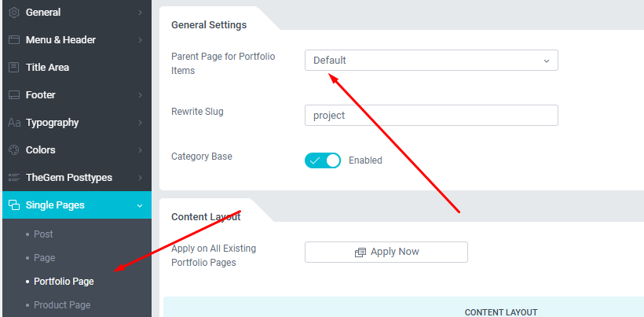
Task: Click the Footer icon
Action: coord(14,95)
